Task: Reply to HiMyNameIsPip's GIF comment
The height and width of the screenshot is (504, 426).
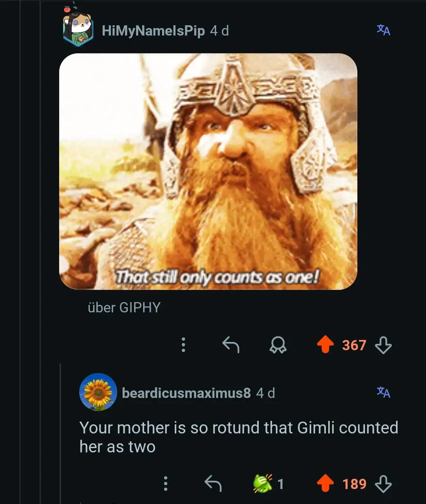Action: click(231, 345)
